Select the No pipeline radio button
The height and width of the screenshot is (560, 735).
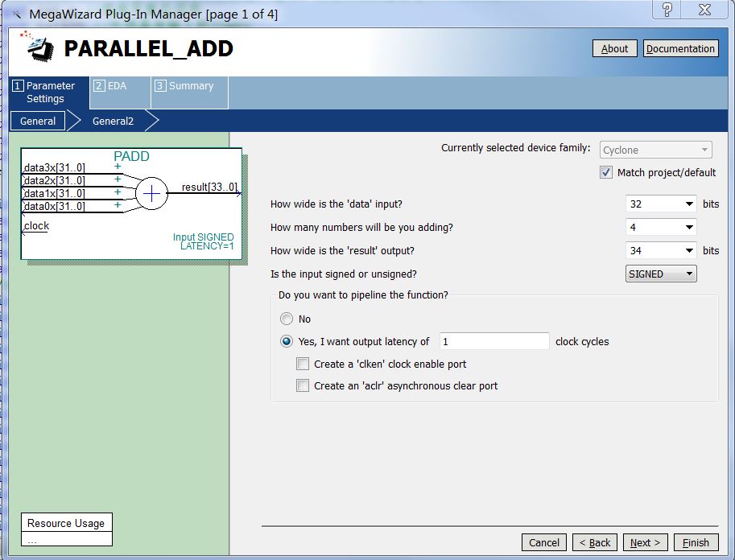(287, 319)
